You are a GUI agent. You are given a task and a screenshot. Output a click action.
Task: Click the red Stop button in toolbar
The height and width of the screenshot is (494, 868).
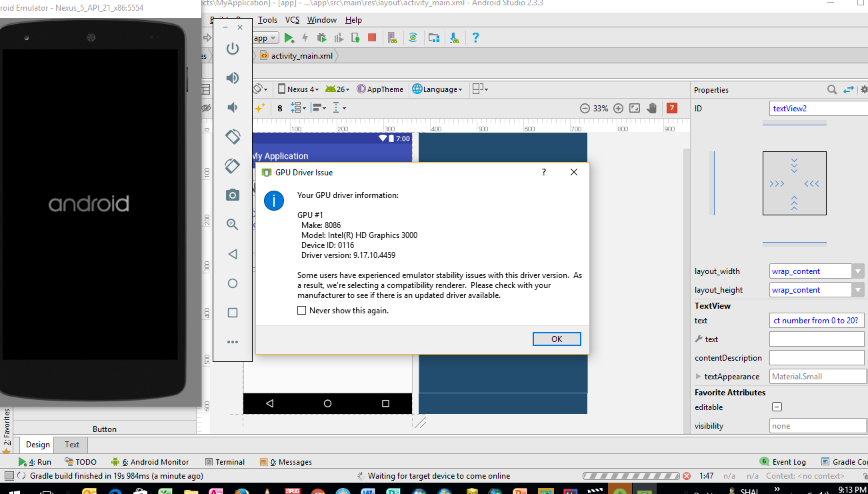(x=372, y=38)
